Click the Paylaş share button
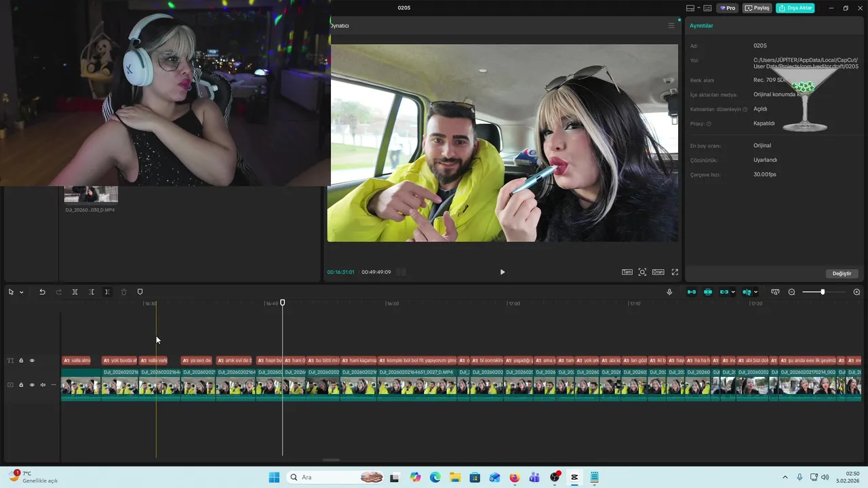The height and width of the screenshot is (488, 868). click(757, 8)
